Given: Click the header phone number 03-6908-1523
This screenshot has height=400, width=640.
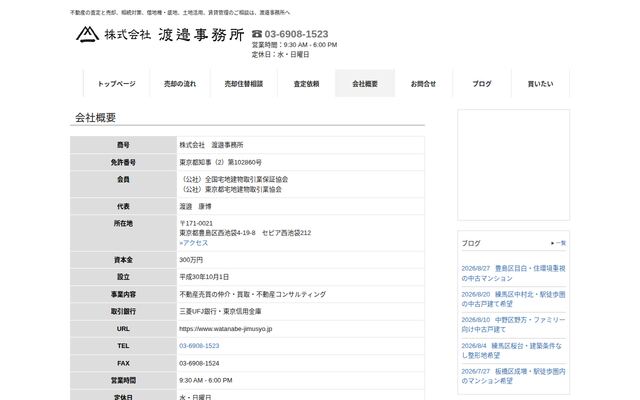Looking at the screenshot, I should coord(296,34).
